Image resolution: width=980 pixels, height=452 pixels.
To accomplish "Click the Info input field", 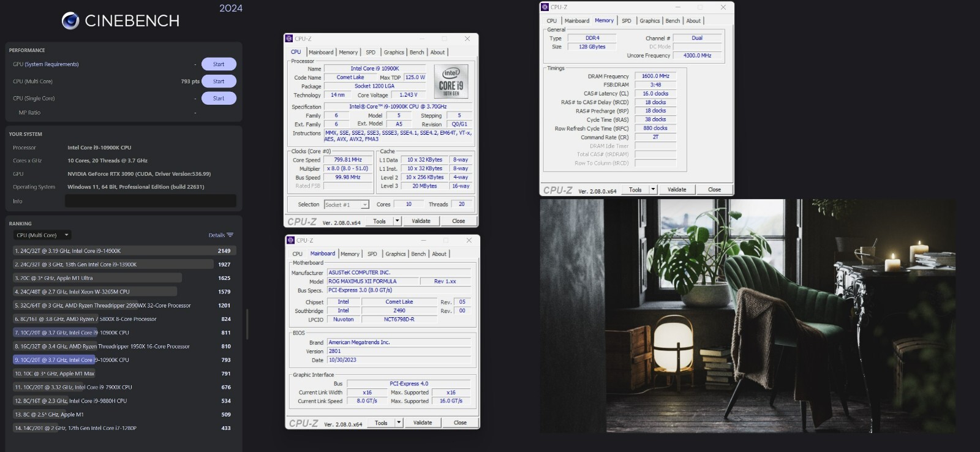I will (x=151, y=201).
